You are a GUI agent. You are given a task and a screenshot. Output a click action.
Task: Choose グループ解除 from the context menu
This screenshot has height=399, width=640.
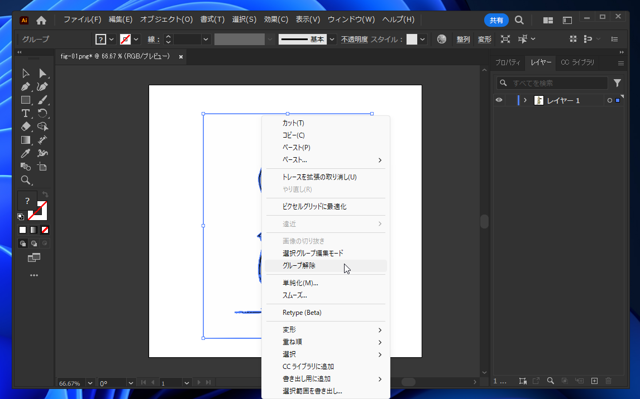click(326, 266)
